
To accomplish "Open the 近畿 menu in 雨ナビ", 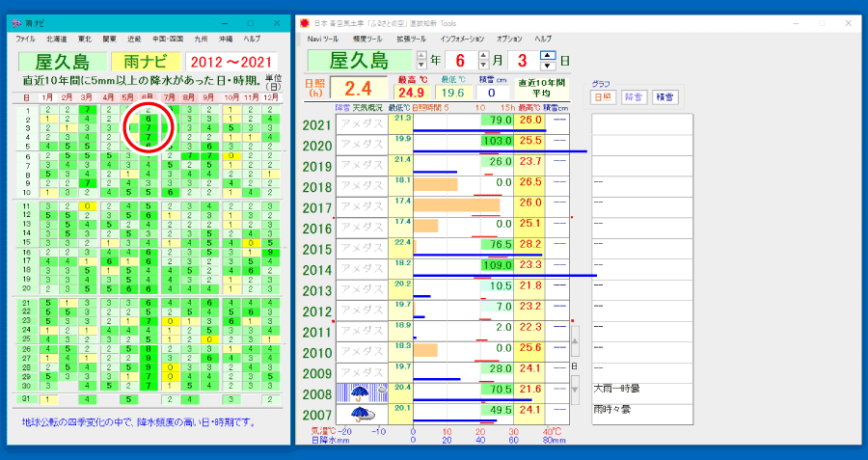I will (x=134, y=39).
